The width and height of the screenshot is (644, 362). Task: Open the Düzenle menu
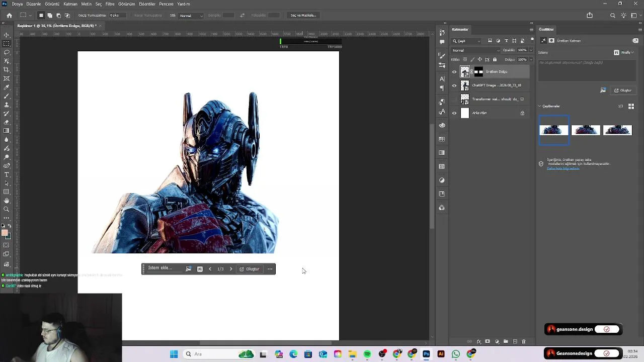coord(34,4)
